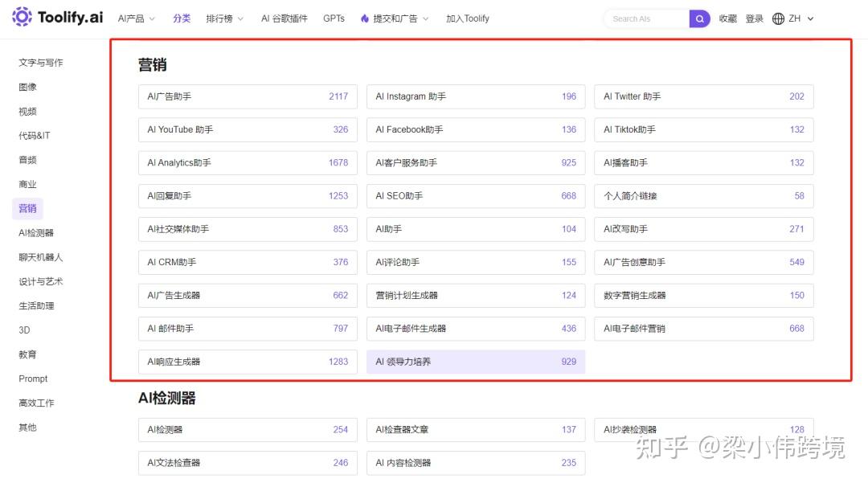
Task: Click the 收藏 favorites link
Action: [727, 18]
